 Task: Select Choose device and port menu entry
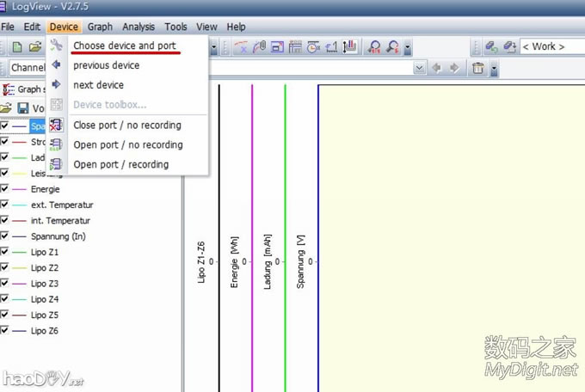(x=126, y=46)
